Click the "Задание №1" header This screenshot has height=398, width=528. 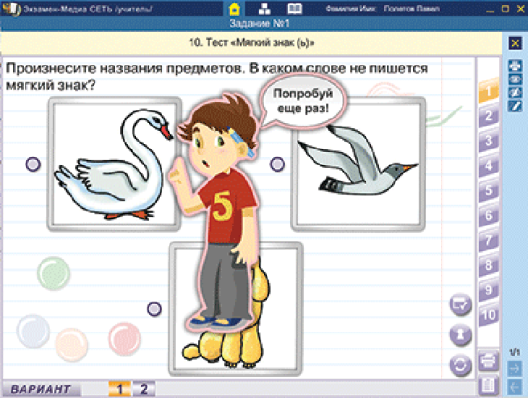pos(259,24)
